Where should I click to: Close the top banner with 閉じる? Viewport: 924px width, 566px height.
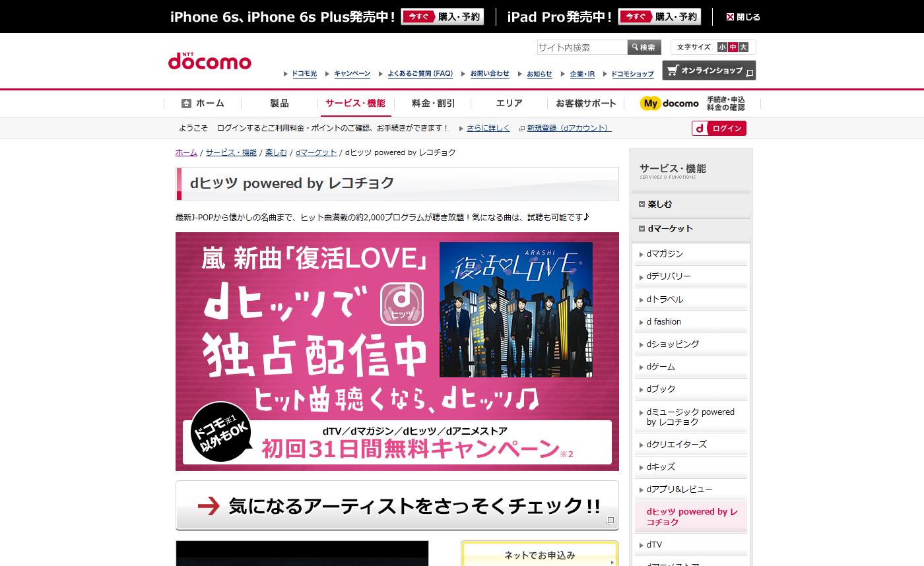coord(743,17)
